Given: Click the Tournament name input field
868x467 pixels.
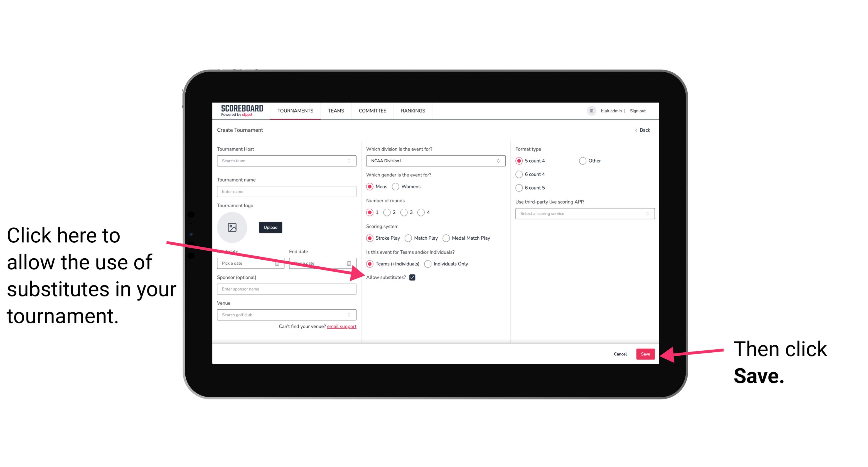Looking at the screenshot, I should point(287,191).
